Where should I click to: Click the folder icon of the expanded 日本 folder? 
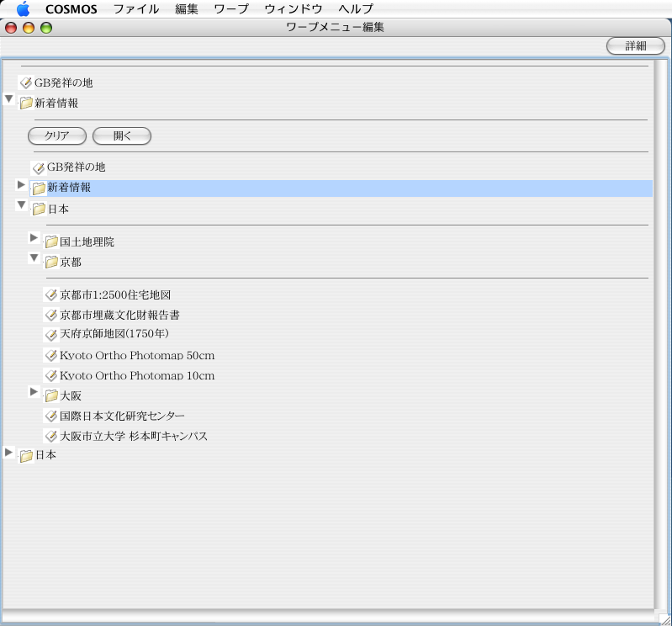(x=39, y=210)
